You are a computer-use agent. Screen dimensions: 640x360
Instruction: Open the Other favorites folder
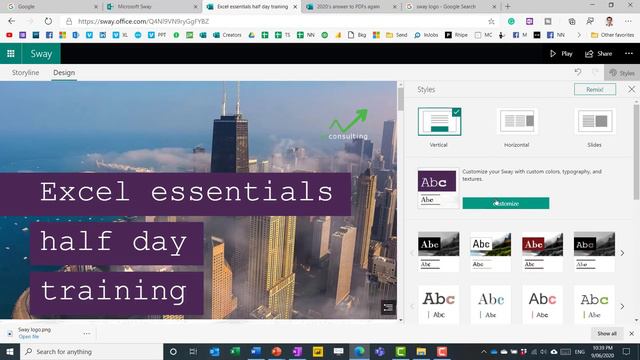click(x=612, y=35)
